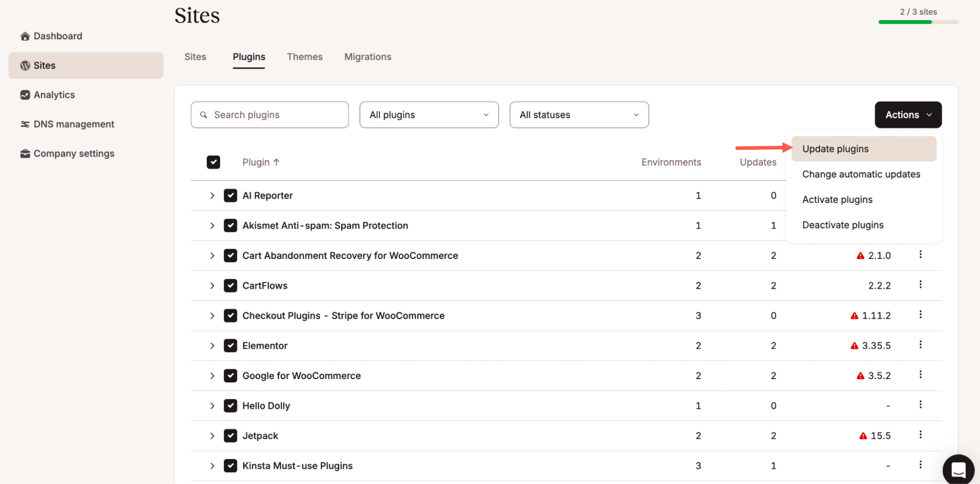
Task: Click the WordPress Sites icon in sidebar
Action: coord(25,65)
